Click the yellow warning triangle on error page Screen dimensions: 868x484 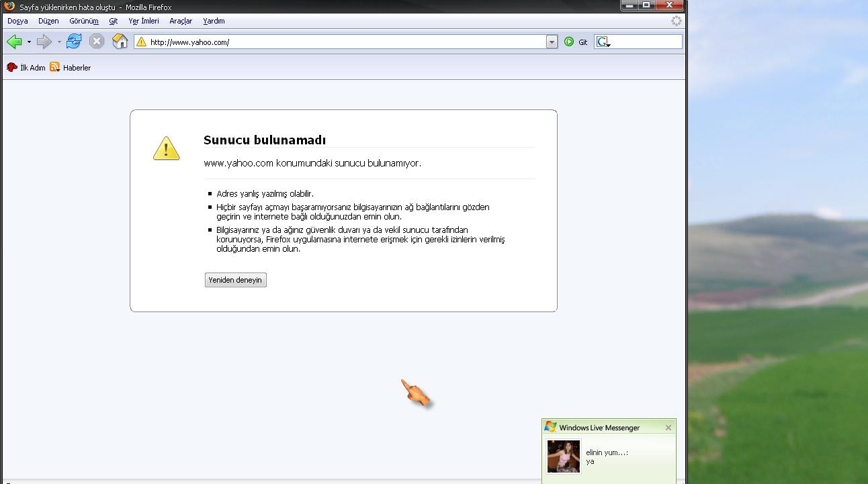pos(166,148)
